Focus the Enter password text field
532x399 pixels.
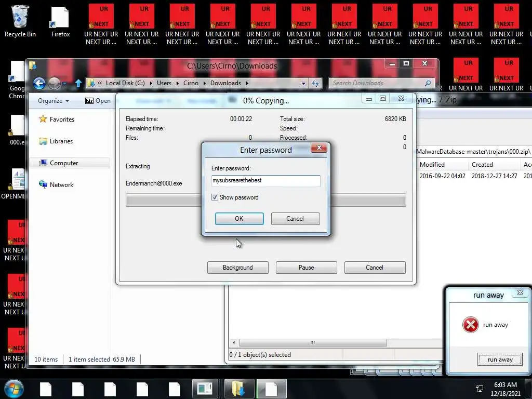pyautogui.click(x=265, y=181)
